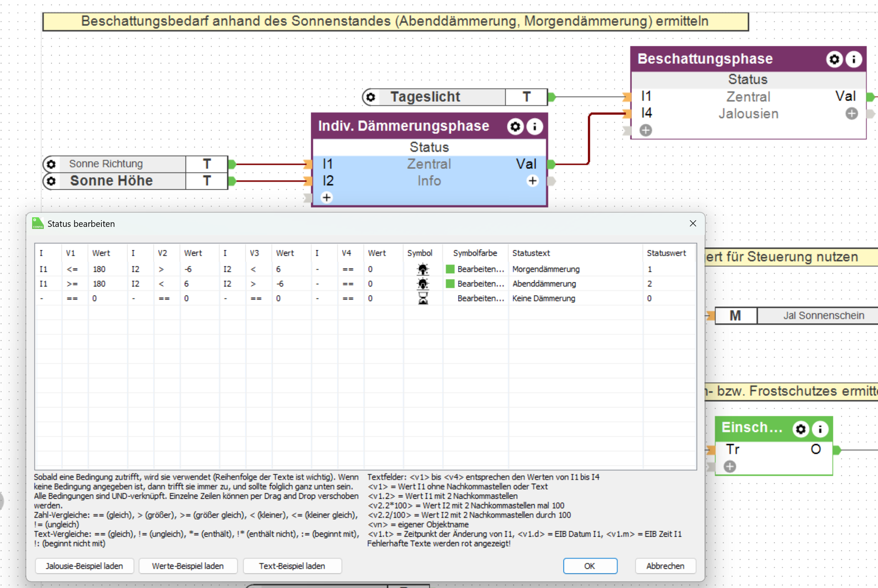Click hourglass symbol in Keine Dämmerung row
The height and width of the screenshot is (588, 878).
coord(423,298)
